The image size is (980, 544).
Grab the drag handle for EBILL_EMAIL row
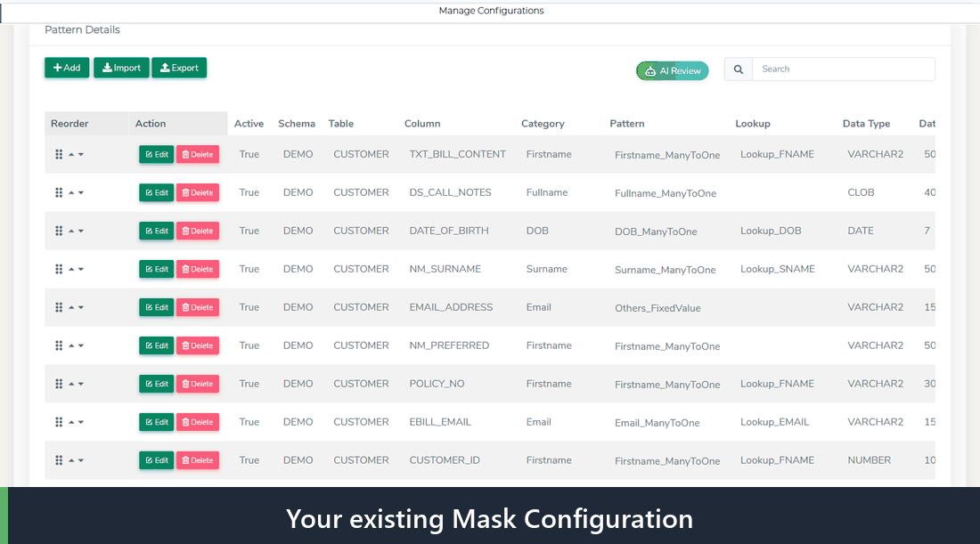click(59, 422)
